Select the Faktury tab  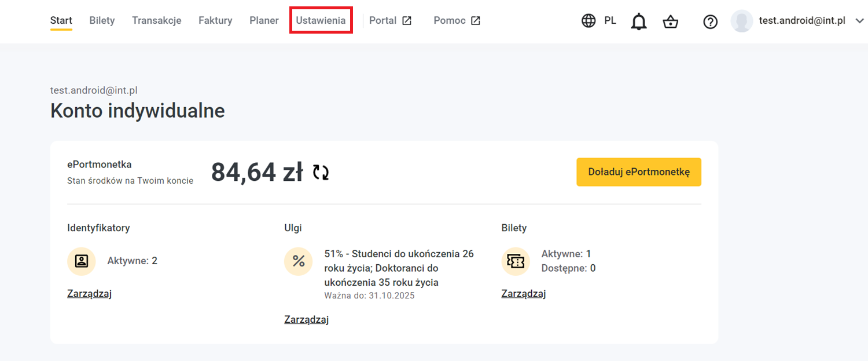(x=215, y=21)
